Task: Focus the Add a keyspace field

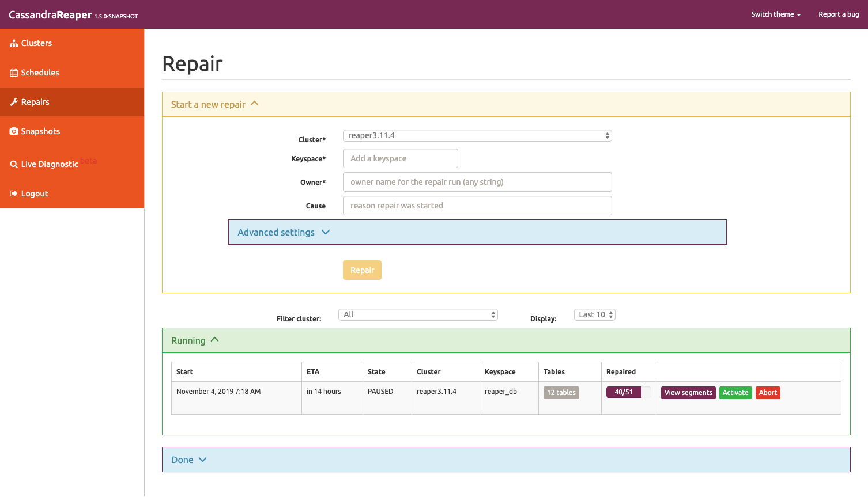Action: click(401, 158)
